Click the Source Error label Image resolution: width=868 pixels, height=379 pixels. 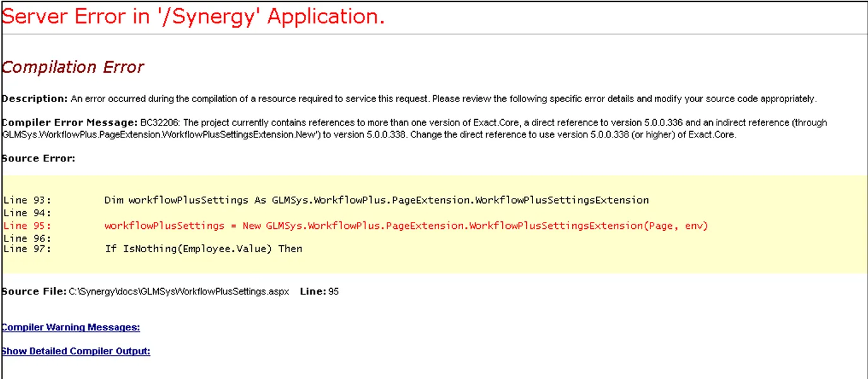click(38, 158)
